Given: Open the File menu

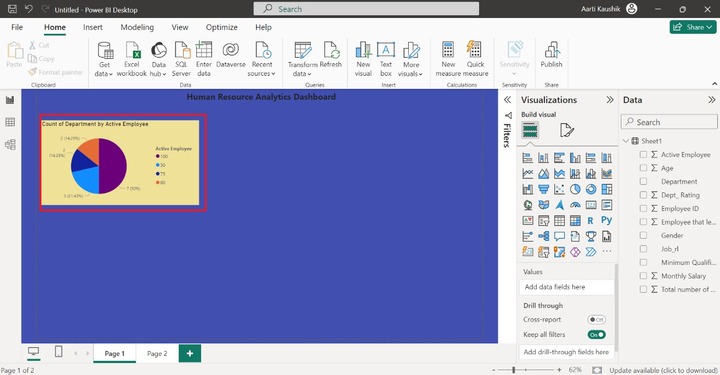Looking at the screenshot, I should click(x=17, y=27).
